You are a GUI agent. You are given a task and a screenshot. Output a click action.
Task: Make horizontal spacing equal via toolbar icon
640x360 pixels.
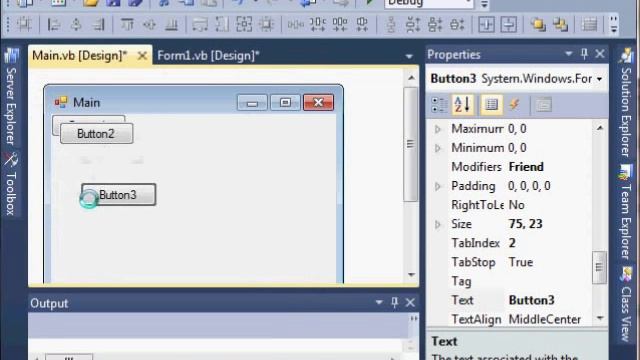coord(296,25)
